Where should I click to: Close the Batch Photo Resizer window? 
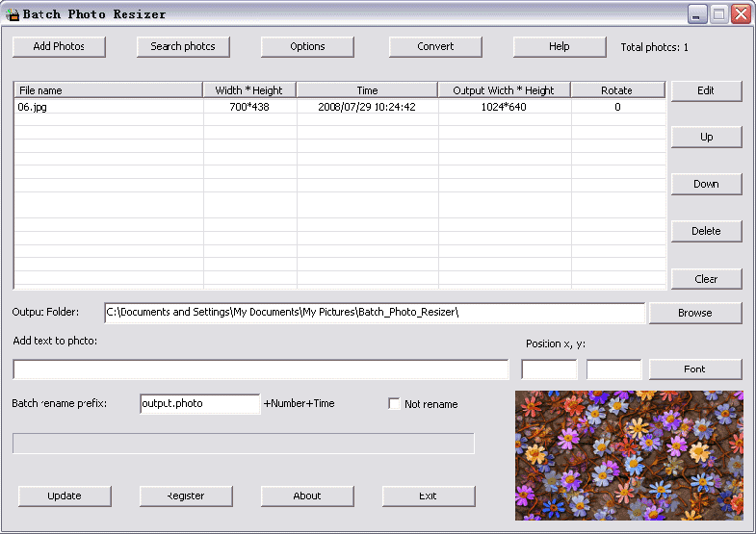741,14
